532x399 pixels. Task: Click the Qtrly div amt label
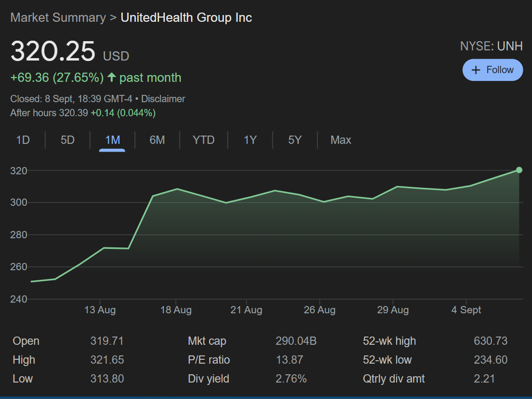(x=394, y=379)
